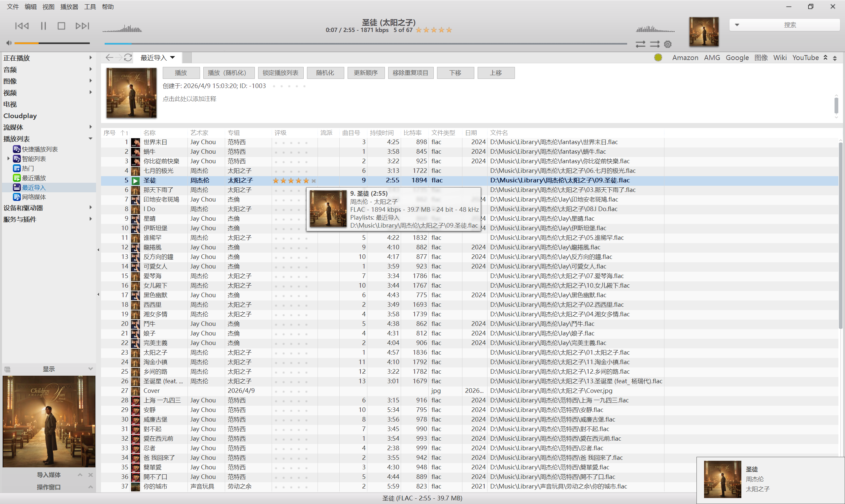Image resolution: width=845 pixels, height=504 pixels.
Task: Stop playback with the square button
Action: (x=61, y=26)
